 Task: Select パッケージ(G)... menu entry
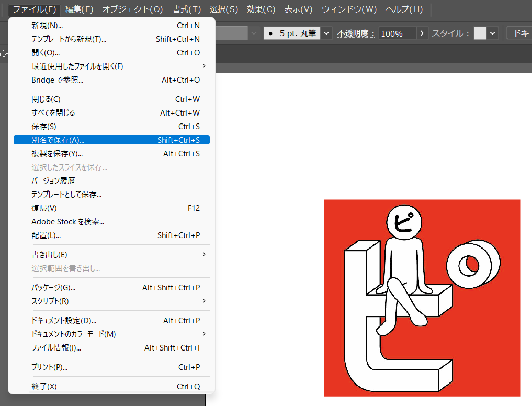click(x=111, y=288)
